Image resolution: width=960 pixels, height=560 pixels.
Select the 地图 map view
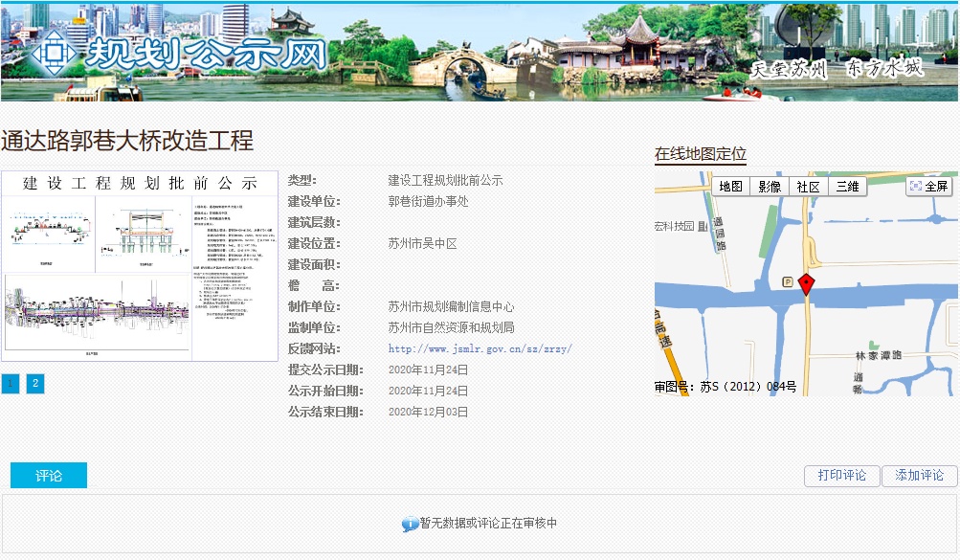[731, 187]
